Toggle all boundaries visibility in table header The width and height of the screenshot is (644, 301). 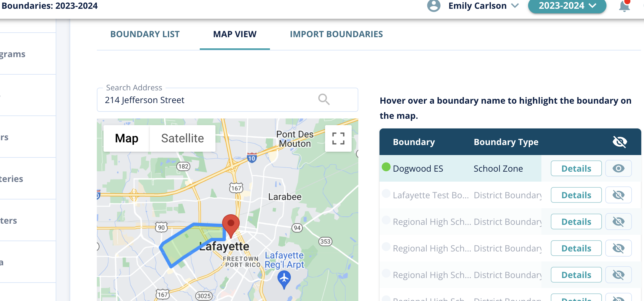[x=619, y=142]
